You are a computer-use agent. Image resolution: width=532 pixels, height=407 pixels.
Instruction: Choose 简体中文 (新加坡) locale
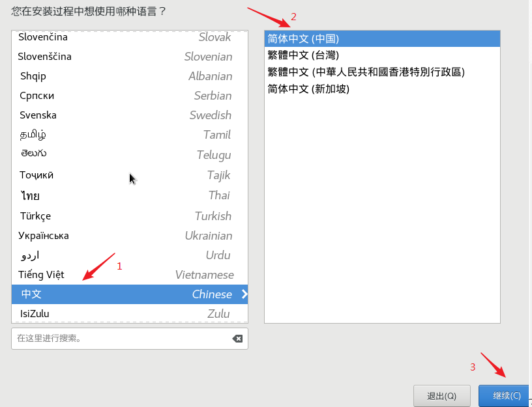pyautogui.click(x=382, y=89)
